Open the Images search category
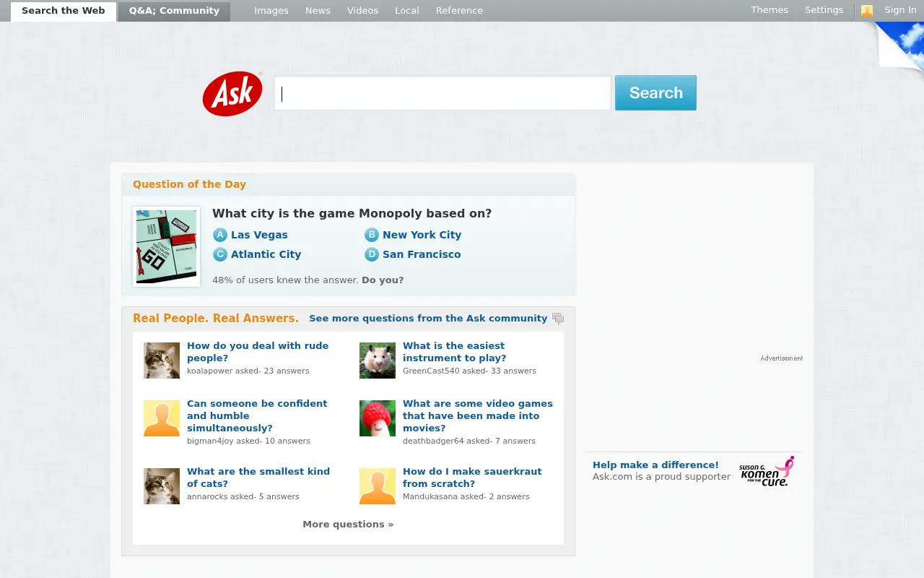The height and width of the screenshot is (578, 924). pyautogui.click(x=271, y=11)
